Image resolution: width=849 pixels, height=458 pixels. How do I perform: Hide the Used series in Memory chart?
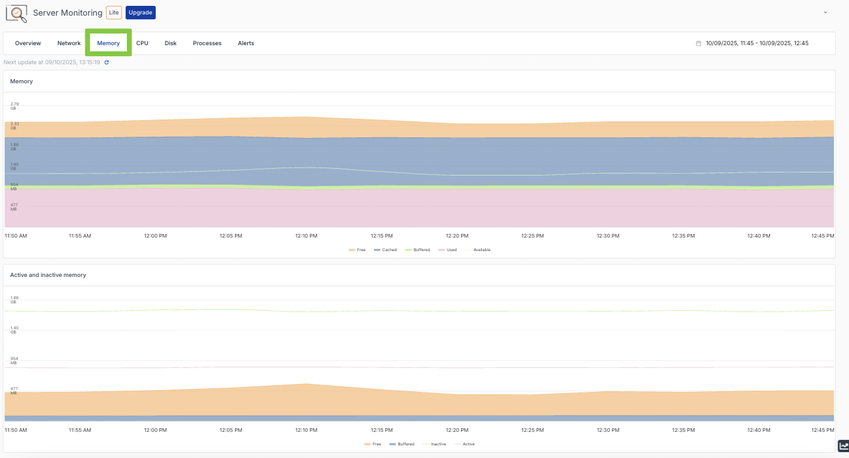pos(448,250)
